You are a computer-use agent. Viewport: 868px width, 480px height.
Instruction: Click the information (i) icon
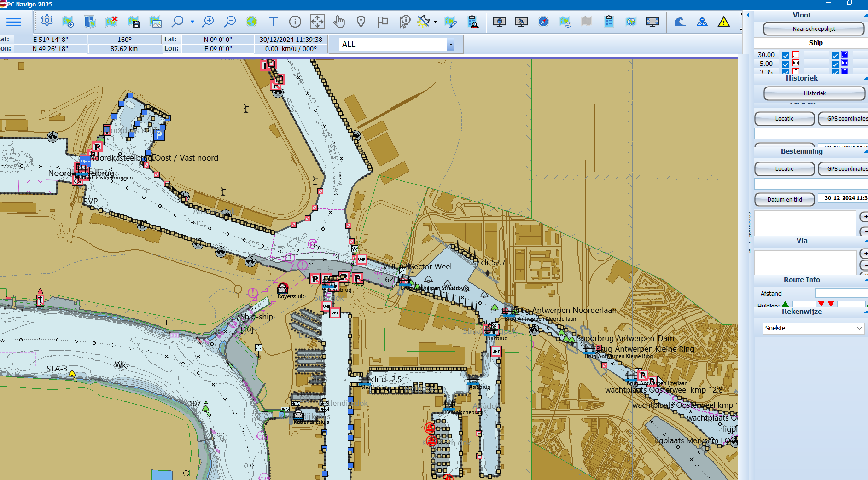pyautogui.click(x=295, y=22)
